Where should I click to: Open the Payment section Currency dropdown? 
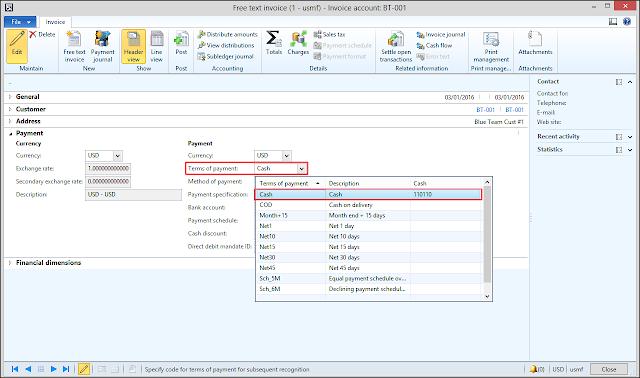point(287,156)
